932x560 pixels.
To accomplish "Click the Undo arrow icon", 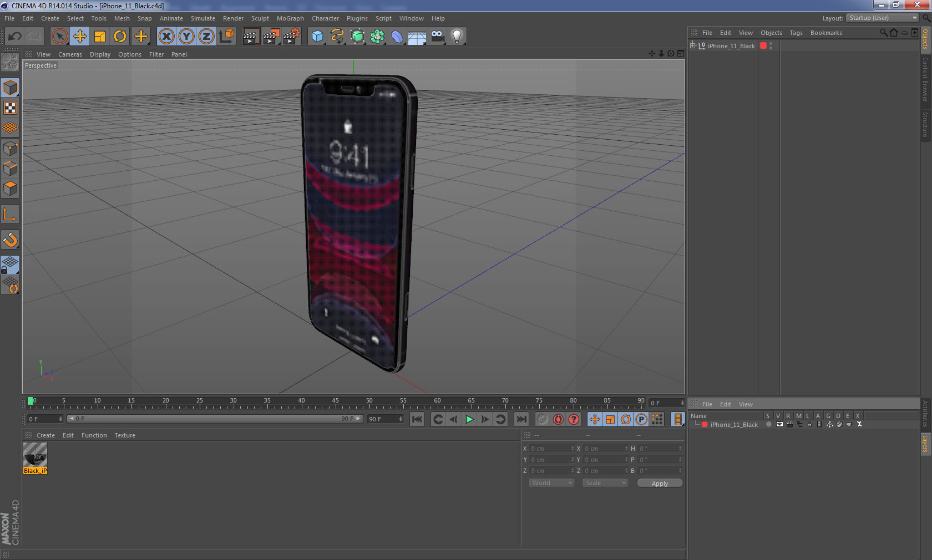I will 15,37.
